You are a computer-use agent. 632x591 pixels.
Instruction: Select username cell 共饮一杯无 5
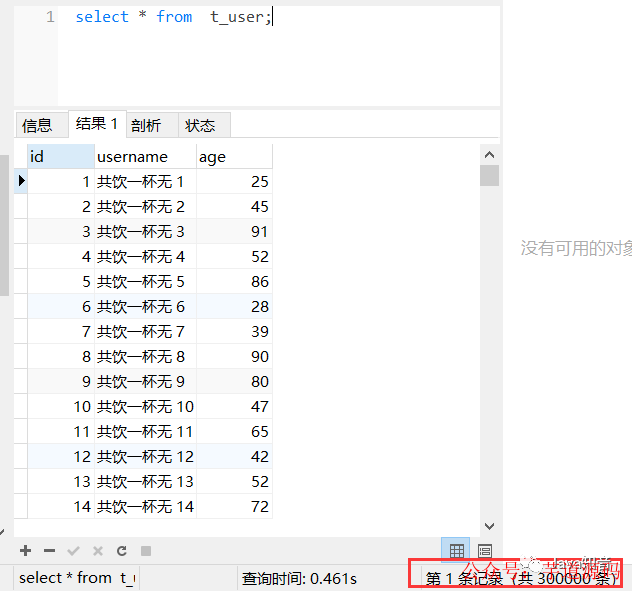coord(145,281)
